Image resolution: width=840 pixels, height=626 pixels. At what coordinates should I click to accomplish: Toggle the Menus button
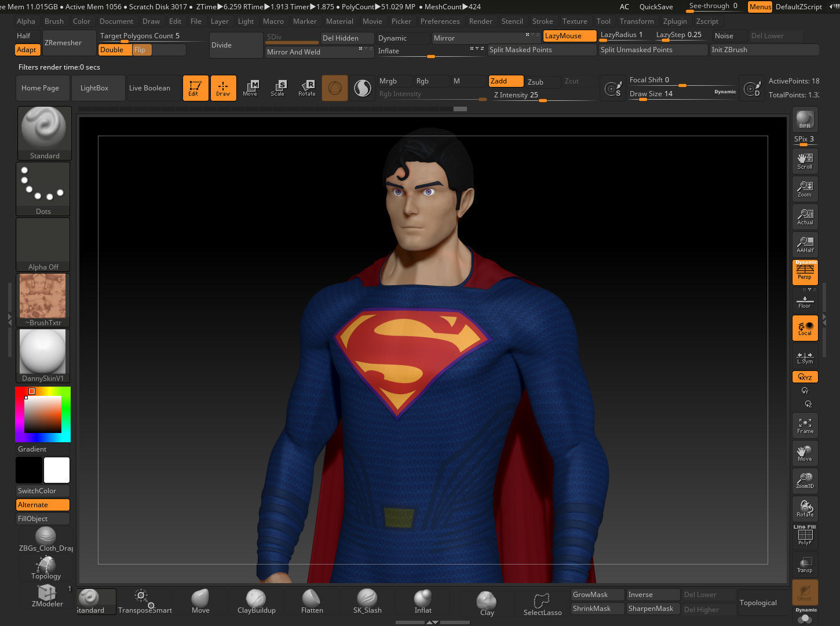click(x=760, y=7)
